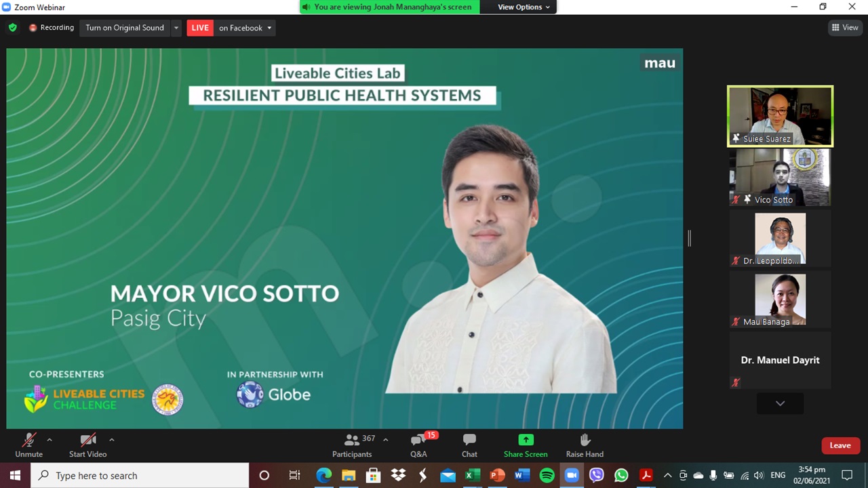This screenshot has width=868, height=488.
Task: Select Suiee Suarez video thumbnail
Action: click(780, 116)
